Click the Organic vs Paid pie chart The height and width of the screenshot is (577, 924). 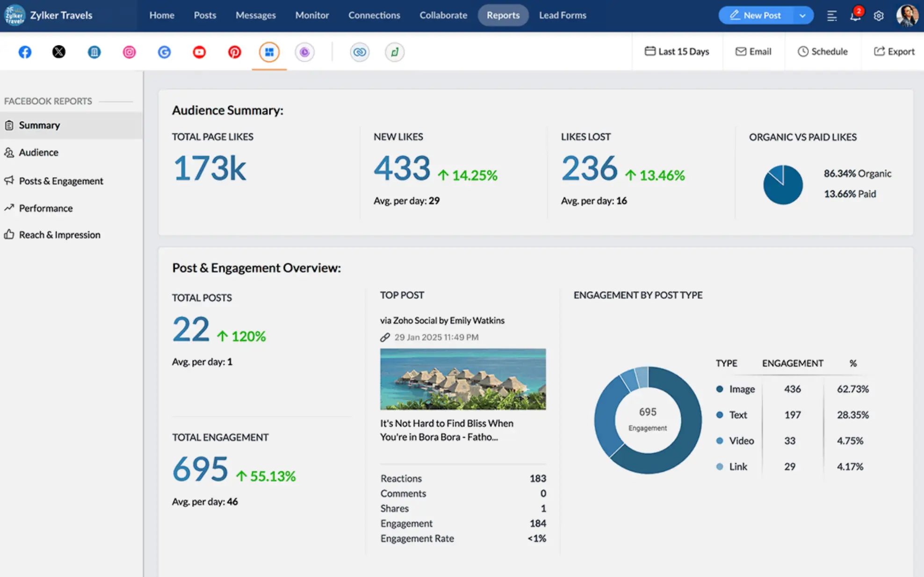783,185
